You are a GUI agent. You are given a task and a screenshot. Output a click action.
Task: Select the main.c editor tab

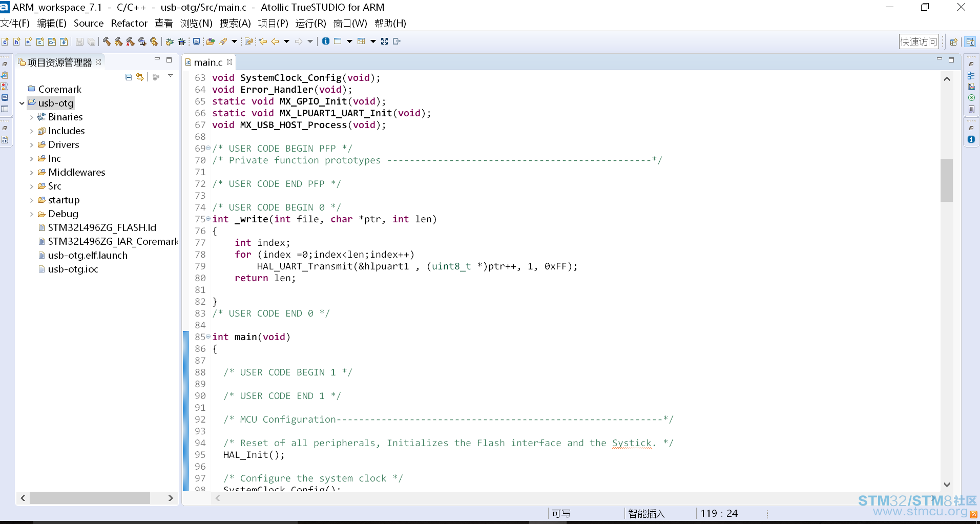pos(208,62)
